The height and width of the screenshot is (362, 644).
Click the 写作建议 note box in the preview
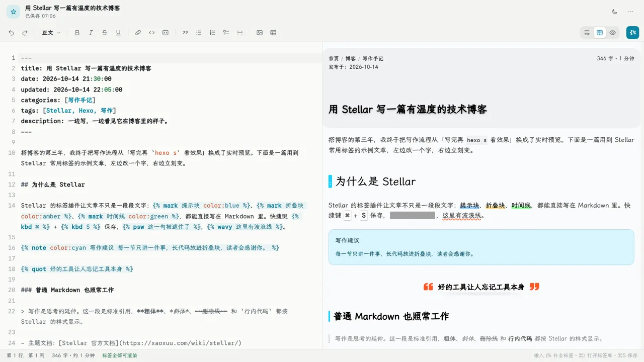[481, 247]
